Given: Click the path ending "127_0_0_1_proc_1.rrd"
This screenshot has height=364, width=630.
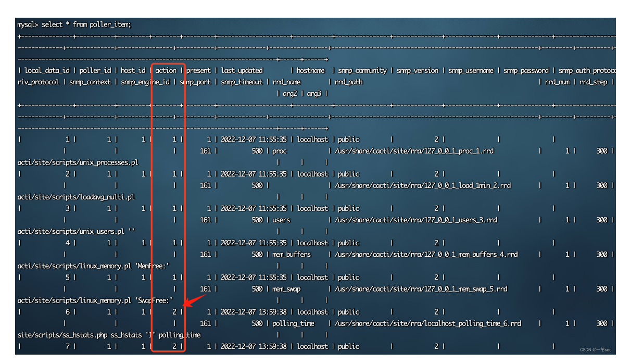Looking at the screenshot, I should point(414,151).
